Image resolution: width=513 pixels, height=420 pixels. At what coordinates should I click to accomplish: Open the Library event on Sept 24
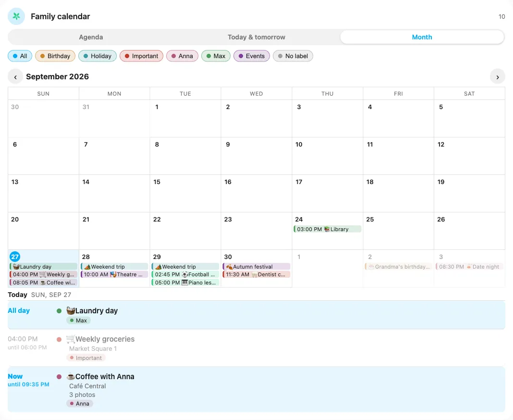328,229
